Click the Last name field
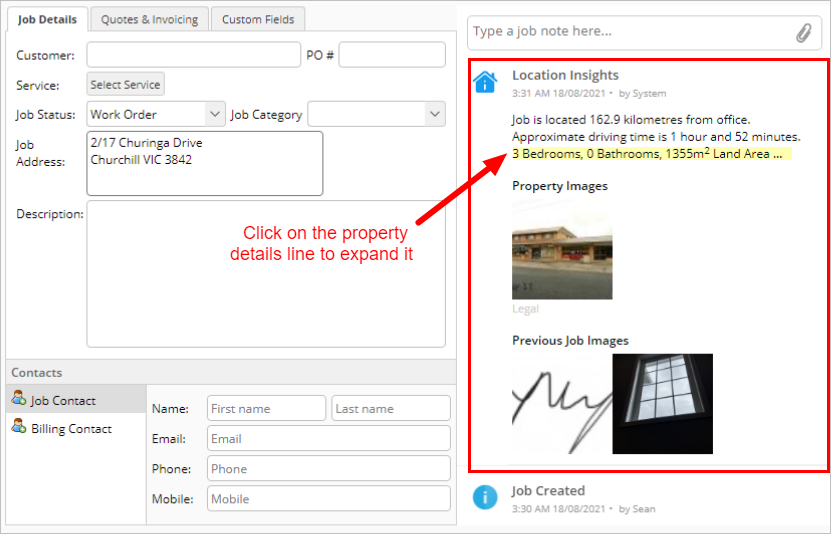Image resolution: width=831 pixels, height=534 pixels. [x=391, y=408]
